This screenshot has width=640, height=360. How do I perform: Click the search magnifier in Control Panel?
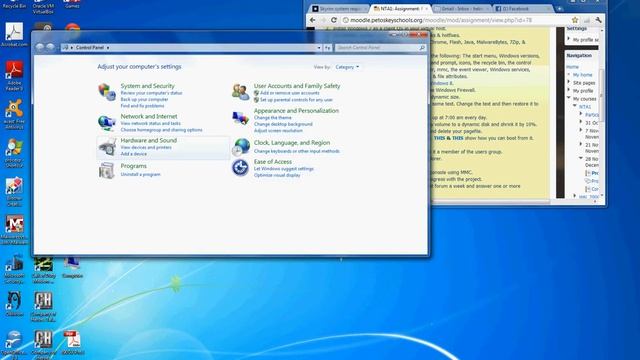pyautogui.click(x=422, y=48)
